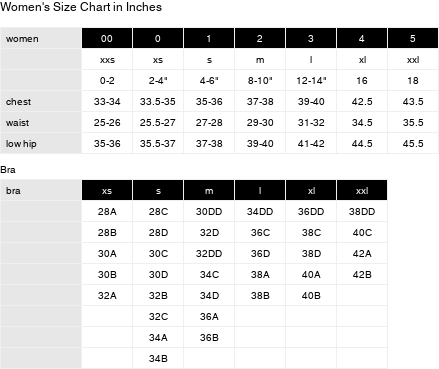Click the bra table xs header
This screenshot has width=439, height=369.
(x=107, y=191)
